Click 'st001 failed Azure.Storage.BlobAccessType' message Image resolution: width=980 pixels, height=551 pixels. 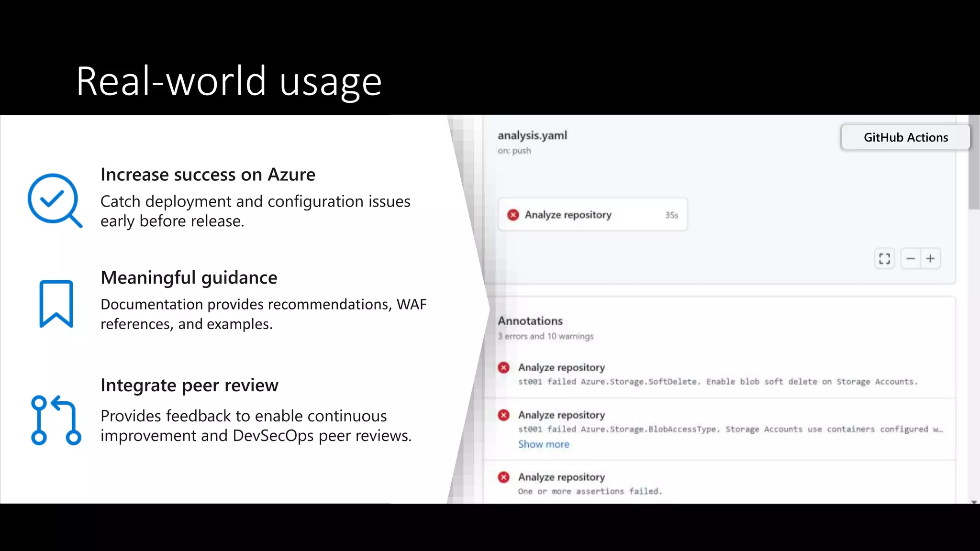730,429
